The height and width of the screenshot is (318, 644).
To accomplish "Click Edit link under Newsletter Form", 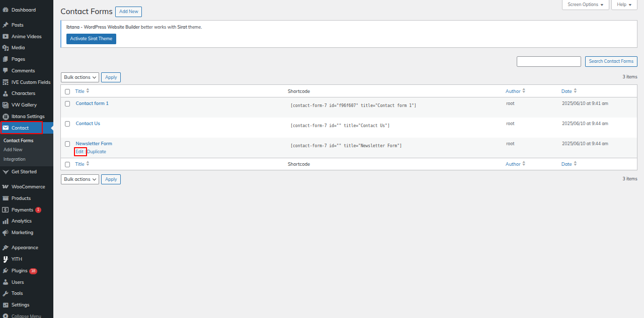I will pyautogui.click(x=79, y=152).
